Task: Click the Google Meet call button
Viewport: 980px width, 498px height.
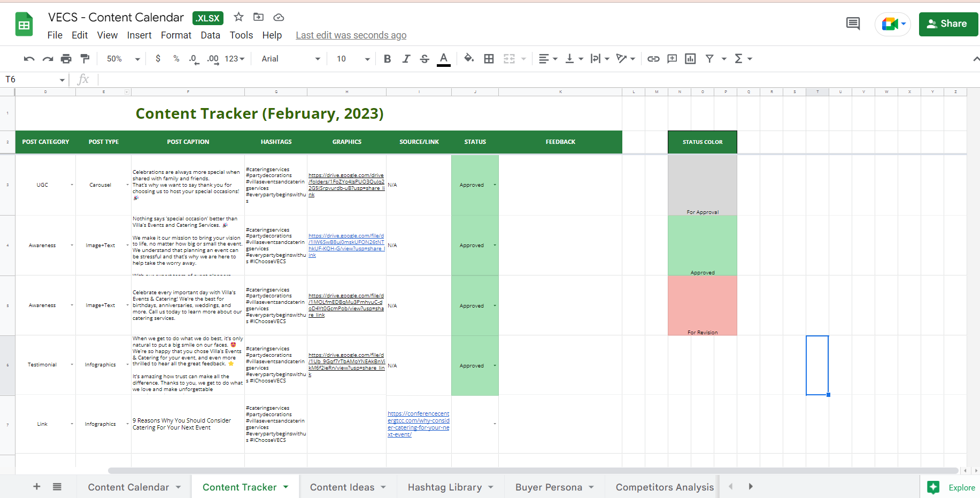Action: coord(893,24)
